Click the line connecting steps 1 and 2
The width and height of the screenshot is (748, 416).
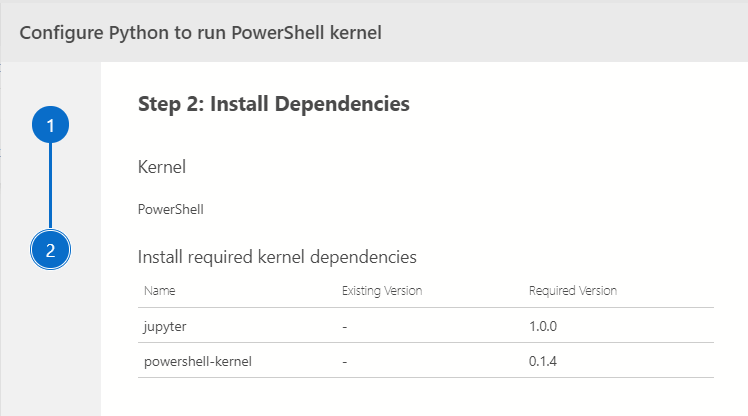tap(51, 186)
